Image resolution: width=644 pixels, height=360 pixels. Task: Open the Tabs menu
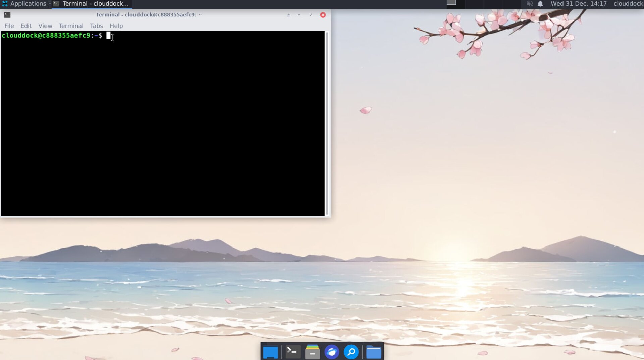point(96,26)
